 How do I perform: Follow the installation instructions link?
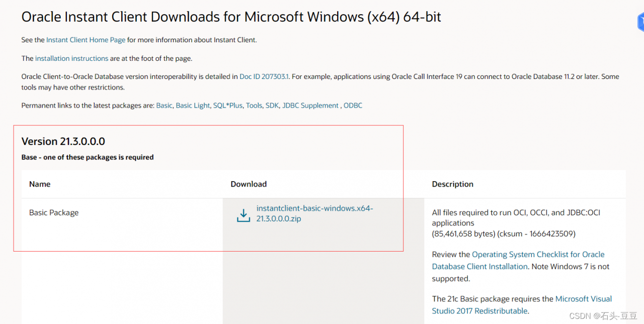(71, 58)
